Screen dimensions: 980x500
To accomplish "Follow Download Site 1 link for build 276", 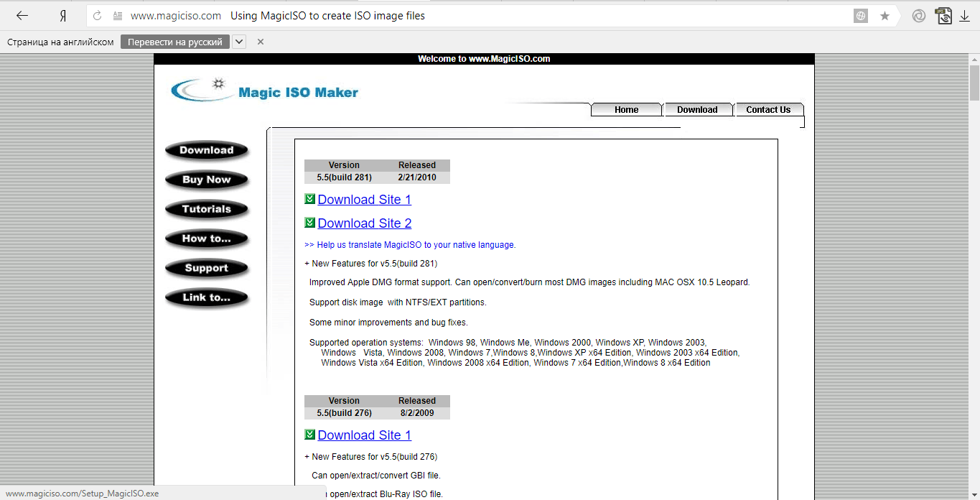I will pyautogui.click(x=365, y=435).
